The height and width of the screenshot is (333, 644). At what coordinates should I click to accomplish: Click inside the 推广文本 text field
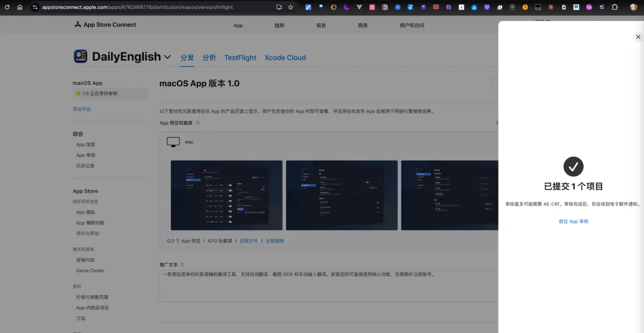[x=329, y=286]
